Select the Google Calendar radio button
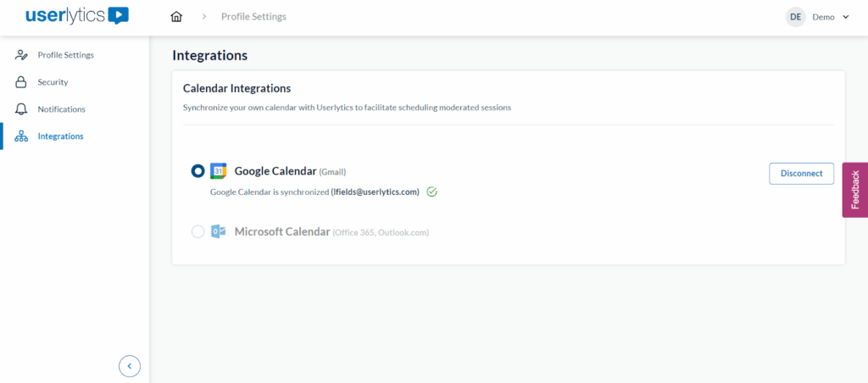The width and height of the screenshot is (868, 383). (x=198, y=171)
